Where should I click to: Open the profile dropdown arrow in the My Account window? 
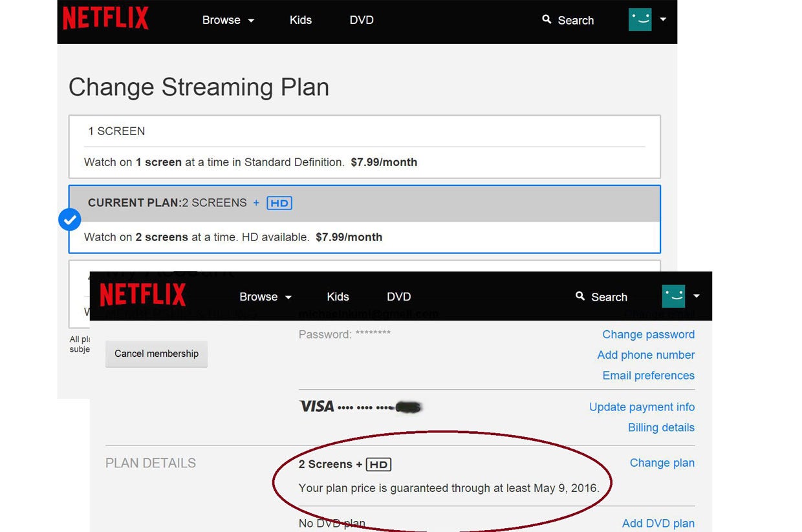coord(697,296)
